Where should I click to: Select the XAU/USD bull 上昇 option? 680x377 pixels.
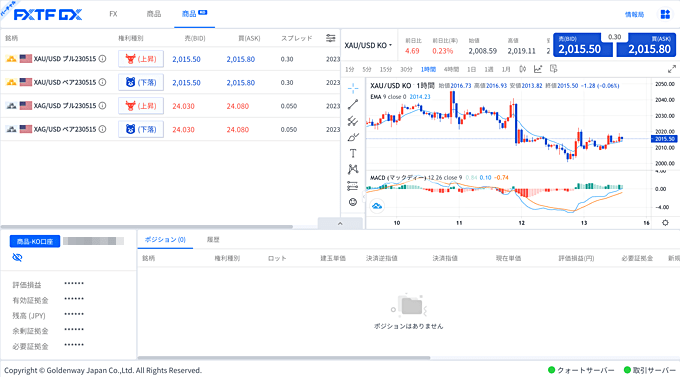point(141,59)
